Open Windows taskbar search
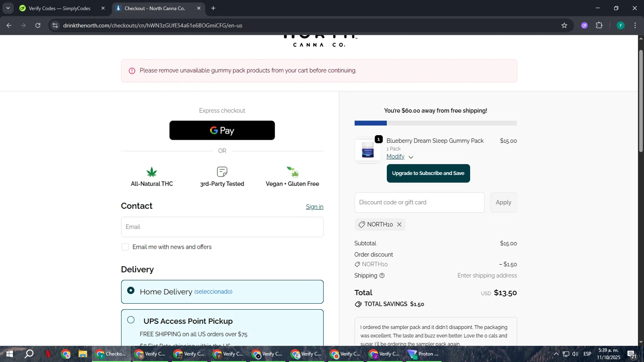644x362 pixels. click(x=29, y=354)
